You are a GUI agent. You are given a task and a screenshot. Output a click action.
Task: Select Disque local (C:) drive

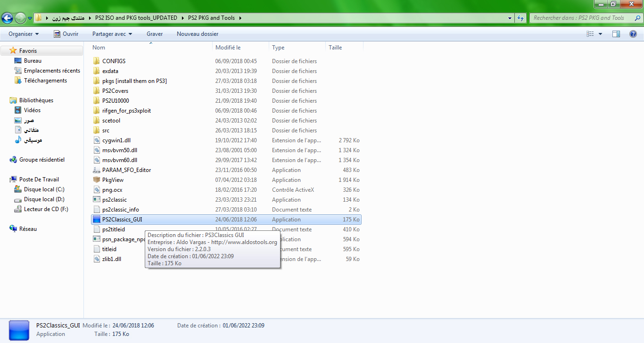point(44,189)
